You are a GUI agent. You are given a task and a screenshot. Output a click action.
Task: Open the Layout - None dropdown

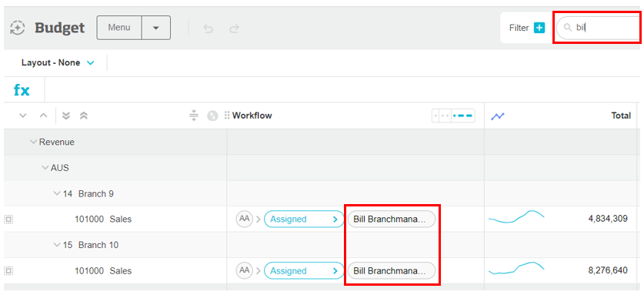[58, 63]
